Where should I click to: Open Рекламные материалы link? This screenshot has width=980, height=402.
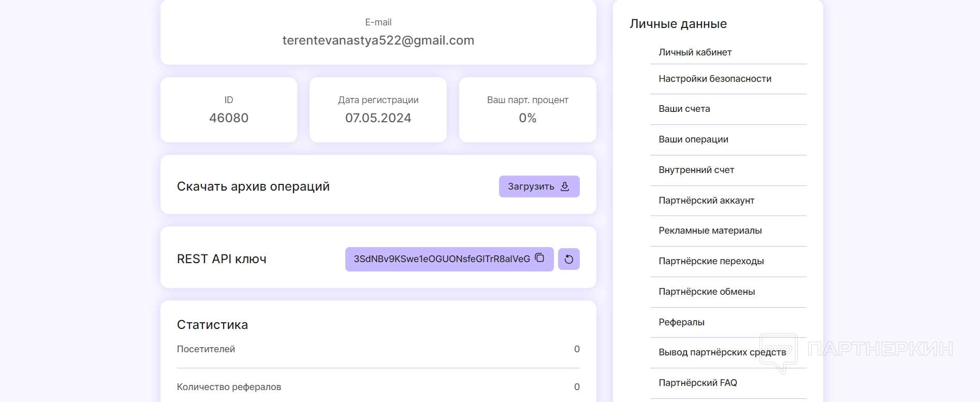[x=710, y=231]
